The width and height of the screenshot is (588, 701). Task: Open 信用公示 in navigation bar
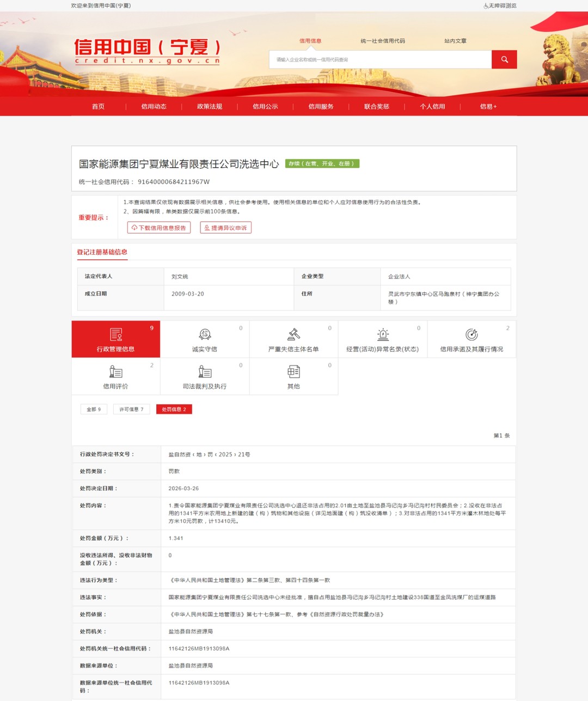[265, 107]
